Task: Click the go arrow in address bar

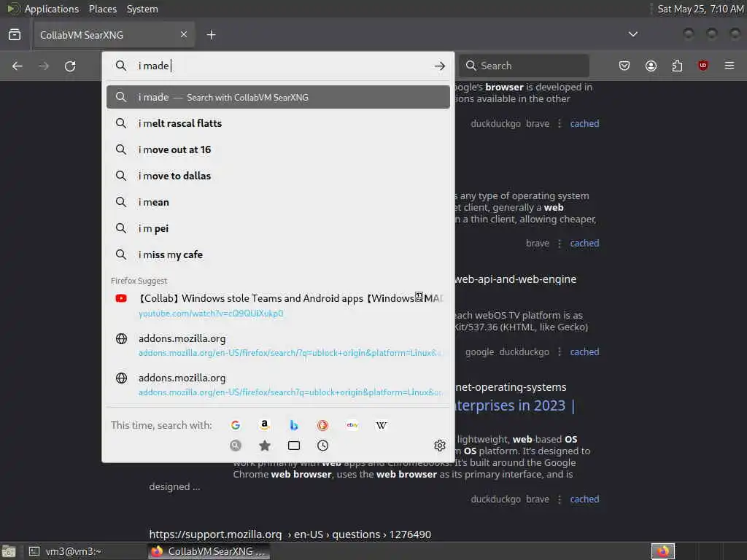Action: tap(439, 66)
